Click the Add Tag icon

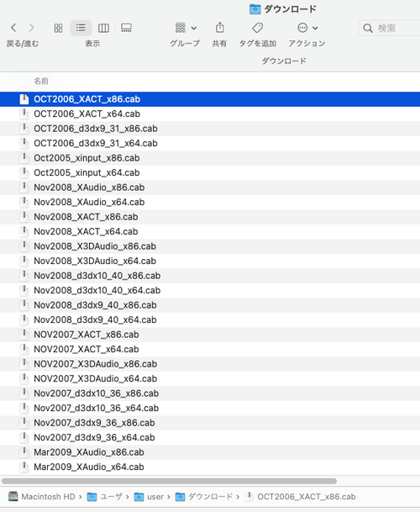tap(258, 28)
